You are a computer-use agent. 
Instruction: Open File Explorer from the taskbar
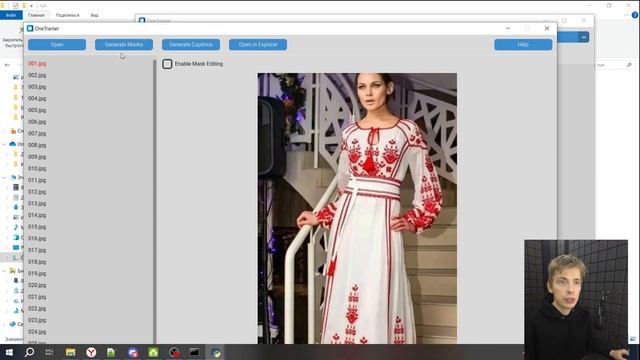[70, 352]
